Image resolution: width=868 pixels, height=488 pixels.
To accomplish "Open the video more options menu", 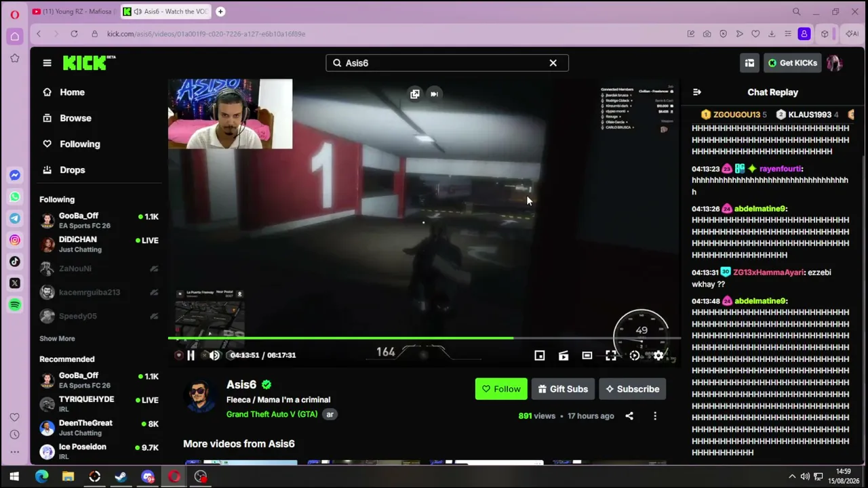I will (x=655, y=416).
